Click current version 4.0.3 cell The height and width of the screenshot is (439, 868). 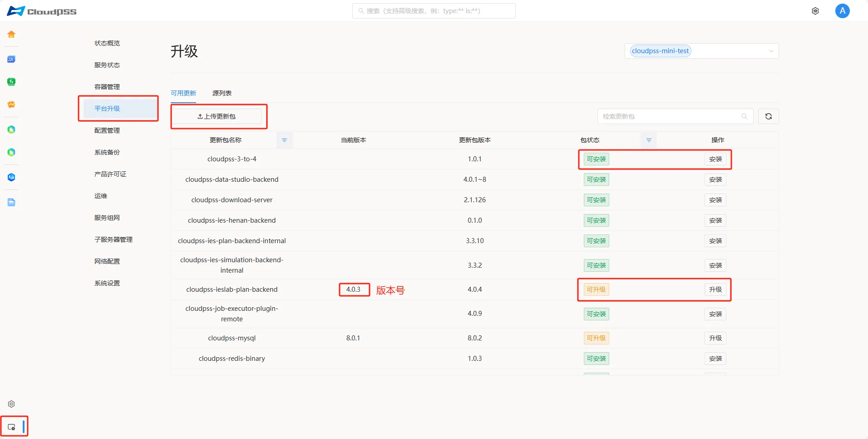(x=353, y=289)
